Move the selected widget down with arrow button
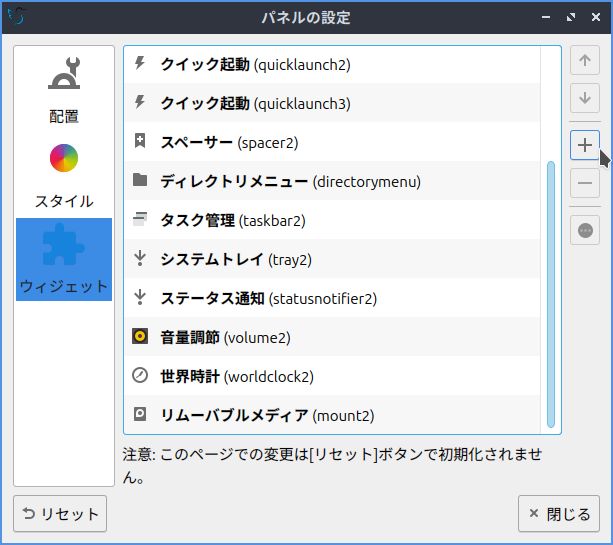 pyautogui.click(x=584, y=98)
